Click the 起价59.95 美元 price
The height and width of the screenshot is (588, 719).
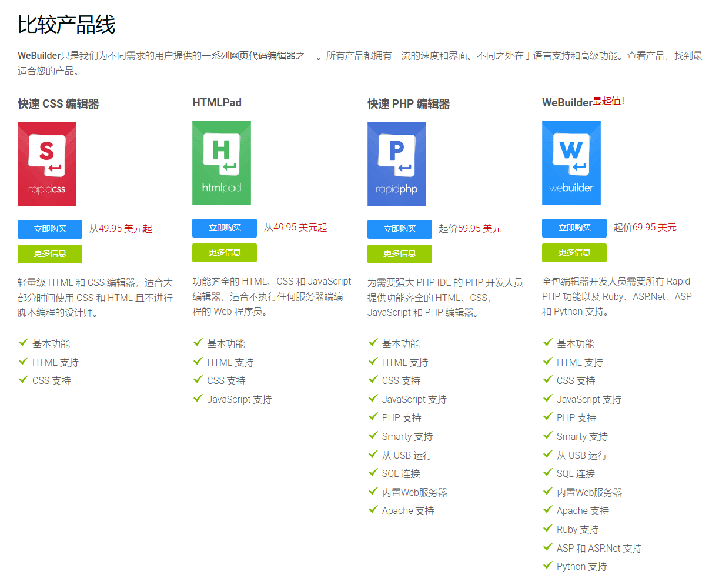tap(470, 229)
